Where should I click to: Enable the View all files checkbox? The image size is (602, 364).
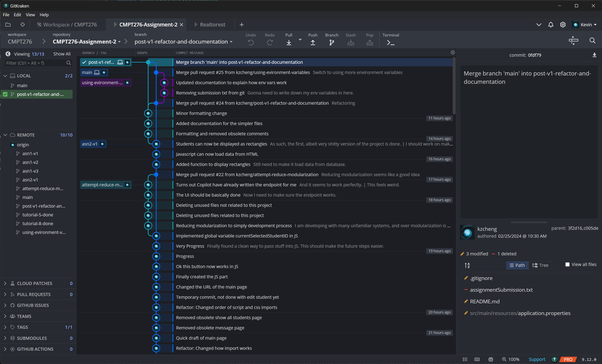(x=567, y=264)
